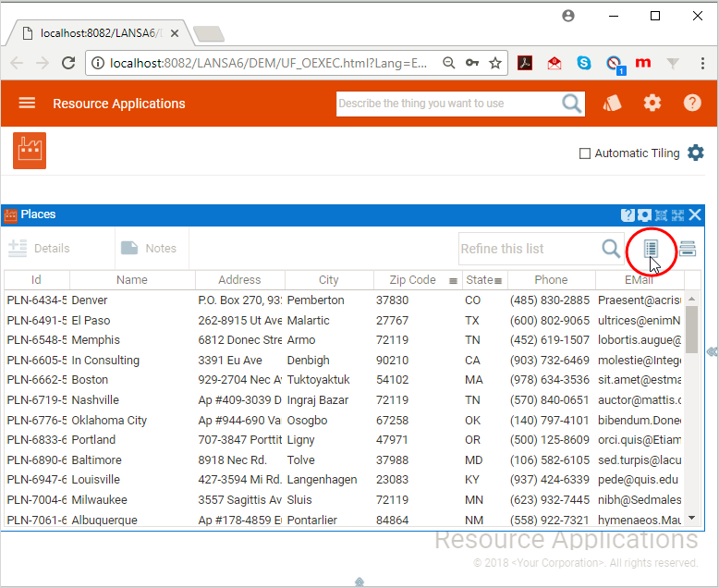Select the Boston row name
The image size is (719, 588).
point(90,380)
